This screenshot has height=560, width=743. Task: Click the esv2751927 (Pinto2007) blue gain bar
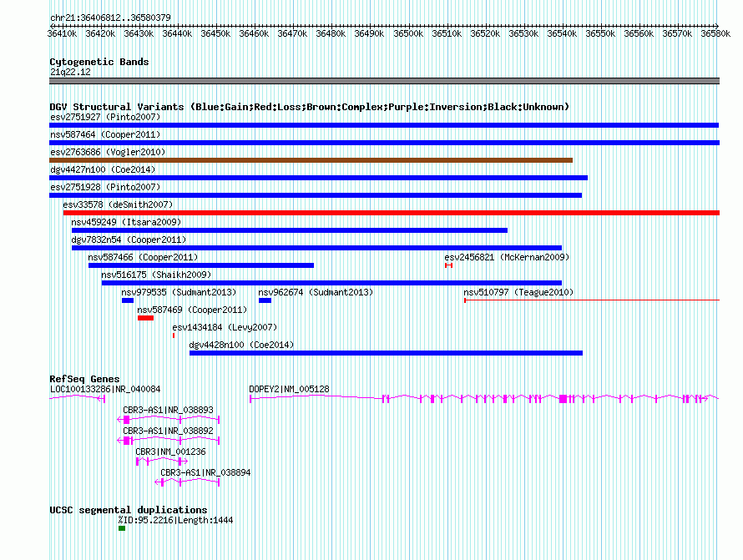tap(384, 125)
